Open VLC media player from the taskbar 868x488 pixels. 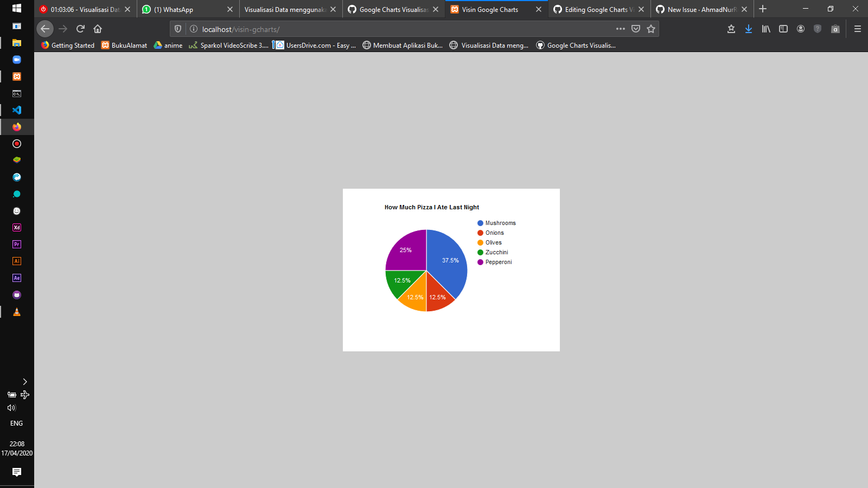pyautogui.click(x=17, y=312)
